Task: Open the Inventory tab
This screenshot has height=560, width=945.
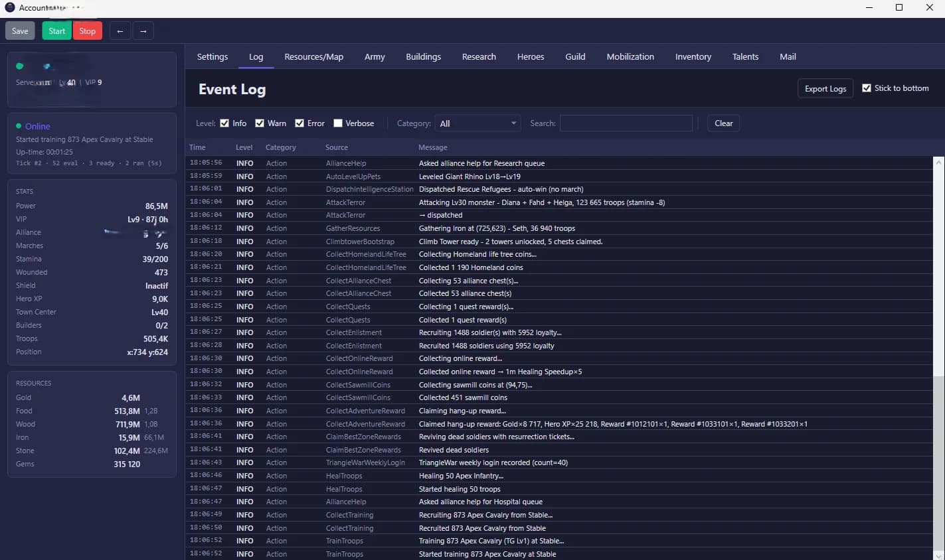Action: point(693,56)
